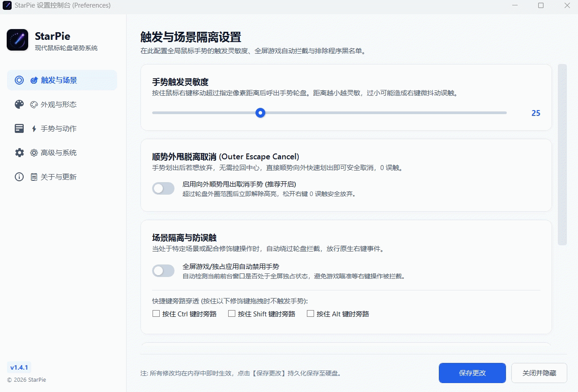578x392 pixels.
Task: Click the gear icon beside 高级与系统
Action: [x=19, y=153]
